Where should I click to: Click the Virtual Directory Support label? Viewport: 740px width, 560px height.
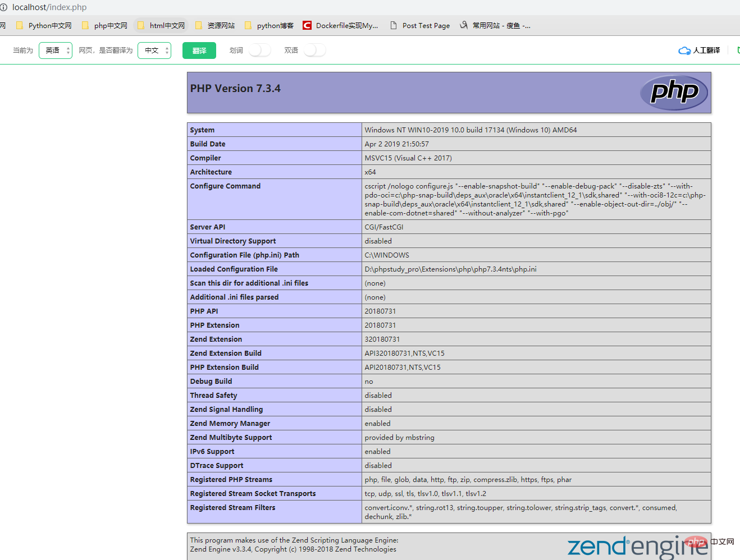click(233, 241)
